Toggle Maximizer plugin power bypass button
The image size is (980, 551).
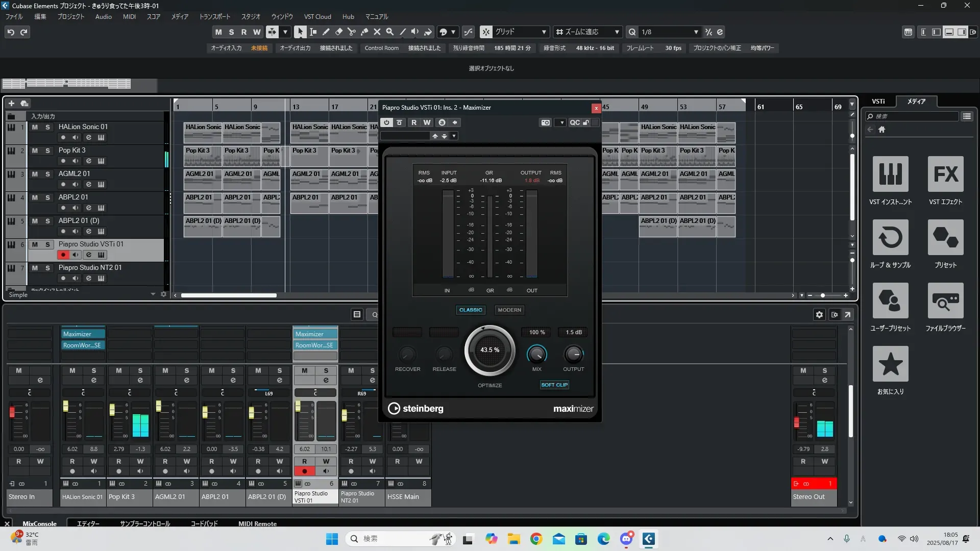coord(386,122)
